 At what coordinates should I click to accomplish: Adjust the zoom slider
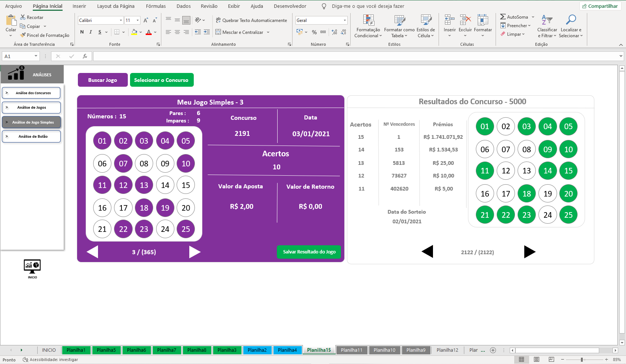pyautogui.click(x=582, y=360)
